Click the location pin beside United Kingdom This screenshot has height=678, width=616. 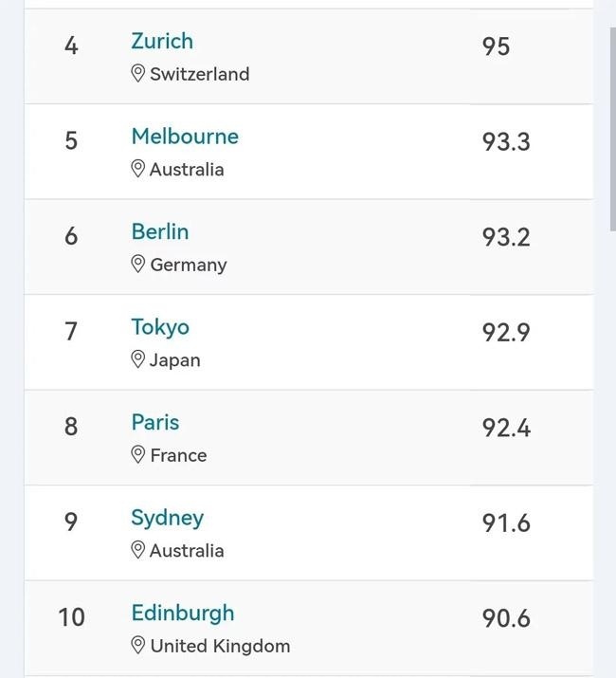[x=137, y=646]
